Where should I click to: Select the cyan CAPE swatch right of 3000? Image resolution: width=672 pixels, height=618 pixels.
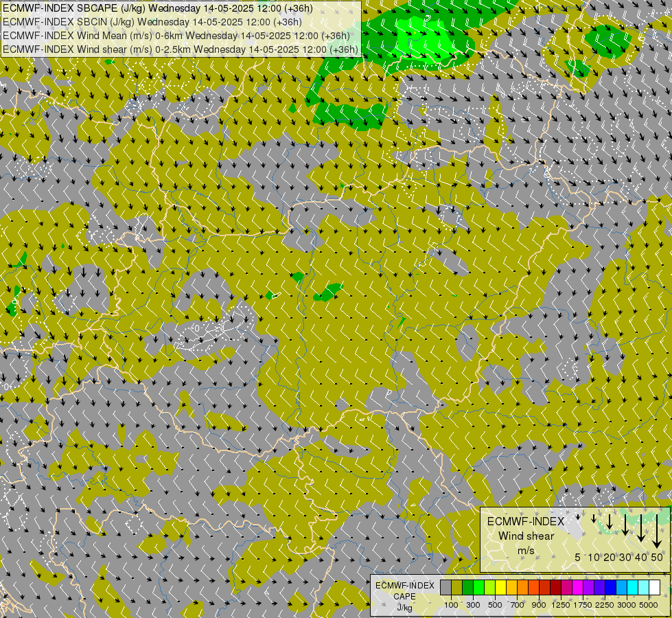tap(633, 588)
